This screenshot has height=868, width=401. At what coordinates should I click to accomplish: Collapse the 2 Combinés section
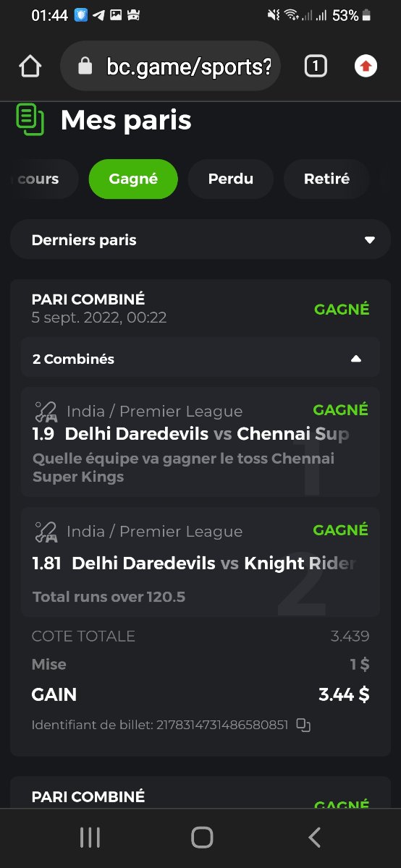pyautogui.click(x=200, y=359)
